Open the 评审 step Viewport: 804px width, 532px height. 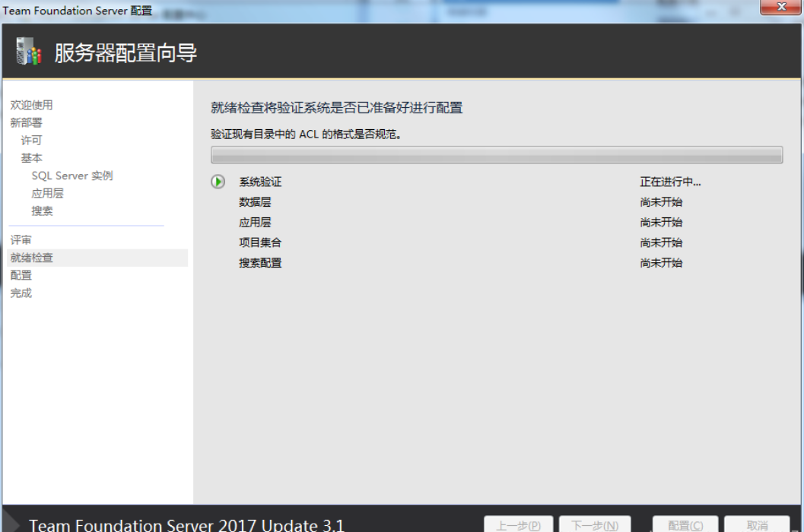click(x=21, y=240)
